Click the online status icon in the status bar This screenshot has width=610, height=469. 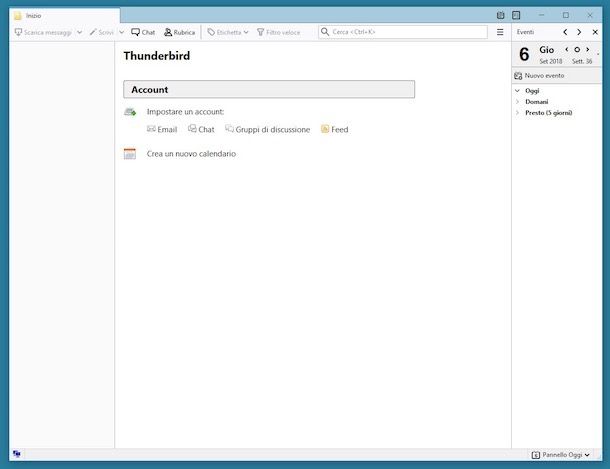coord(16,454)
